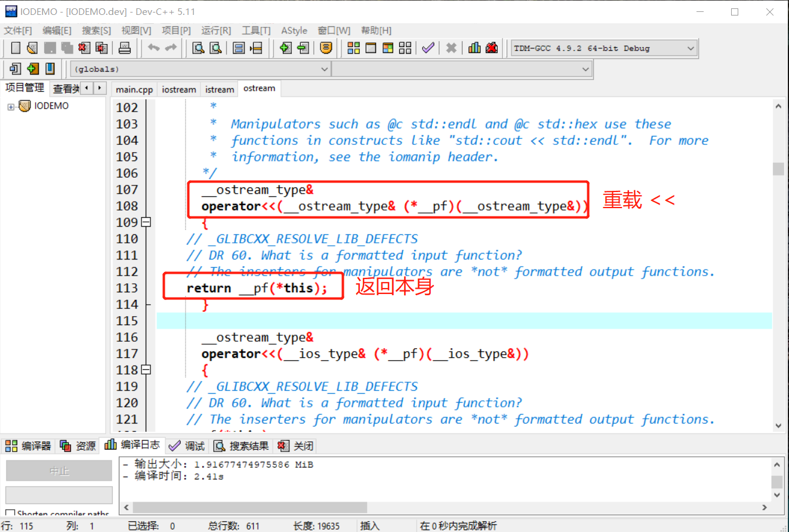Open the 工具[T] menu
This screenshot has height=532, width=789.
click(x=256, y=30)
